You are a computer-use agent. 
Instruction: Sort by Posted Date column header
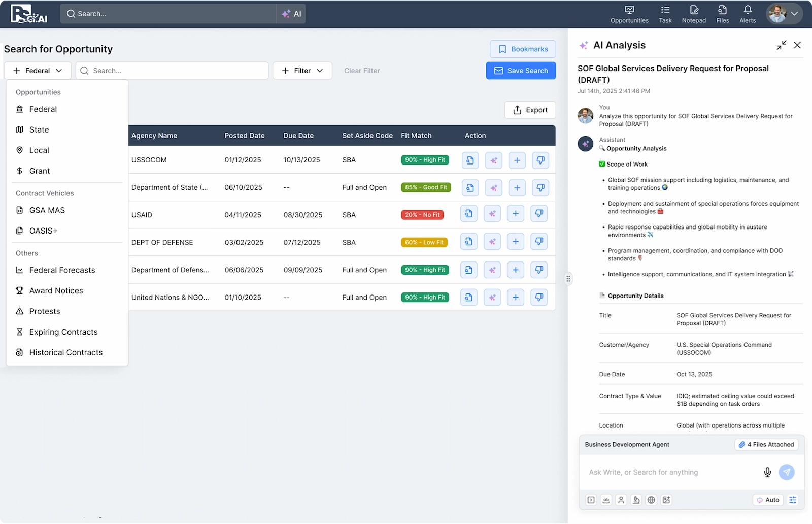click(x=245, y=136)
